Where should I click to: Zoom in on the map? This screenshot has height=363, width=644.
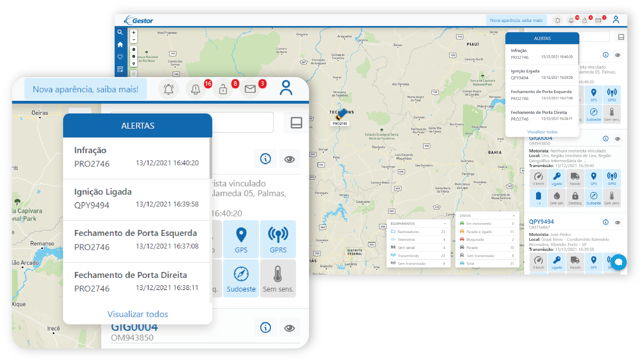(134, 33)
